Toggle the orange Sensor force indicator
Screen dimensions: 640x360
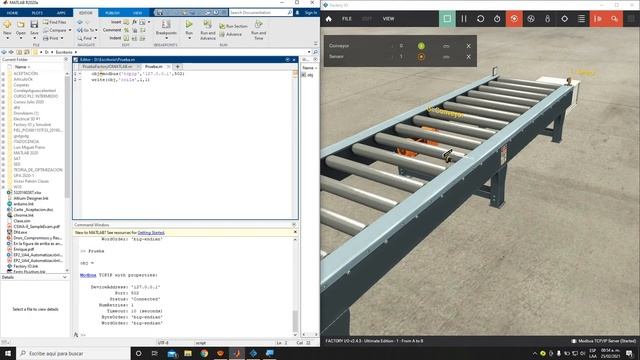pos(421,57)
